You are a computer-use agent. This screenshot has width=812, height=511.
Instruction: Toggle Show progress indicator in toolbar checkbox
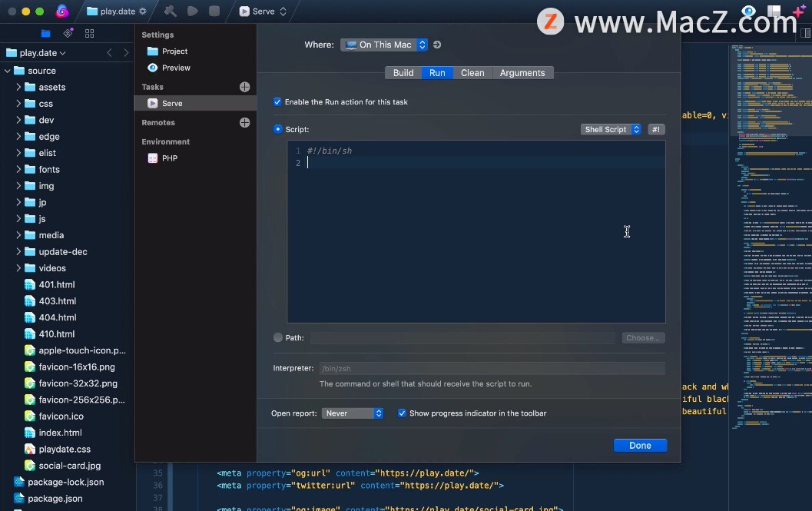(x=402, y=413)
